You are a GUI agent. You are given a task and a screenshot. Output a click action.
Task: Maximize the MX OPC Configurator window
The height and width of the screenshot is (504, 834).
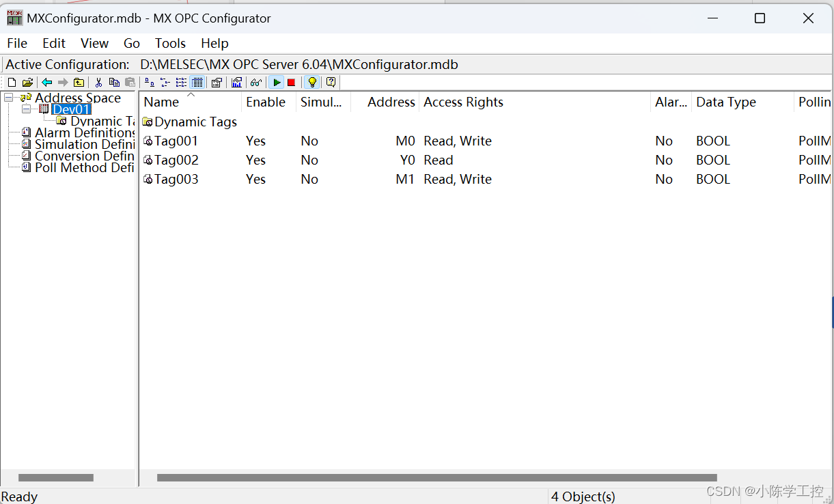[760, 18]
